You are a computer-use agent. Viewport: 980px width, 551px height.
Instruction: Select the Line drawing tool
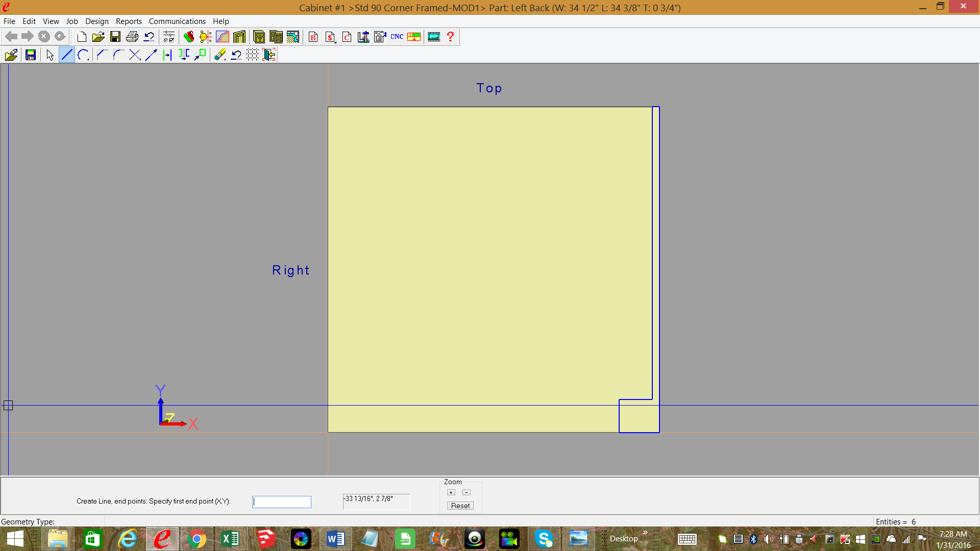tap(67, 55)
